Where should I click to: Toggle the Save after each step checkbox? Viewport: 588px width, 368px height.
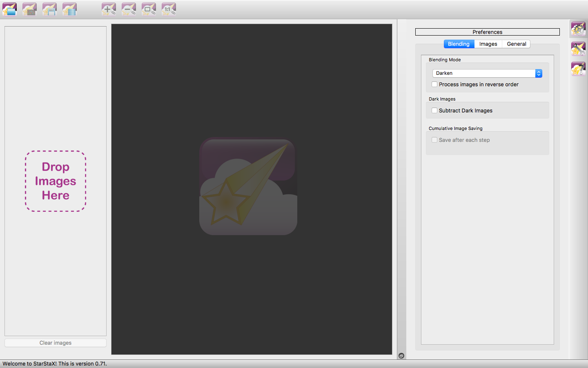(x=434, y=140)
